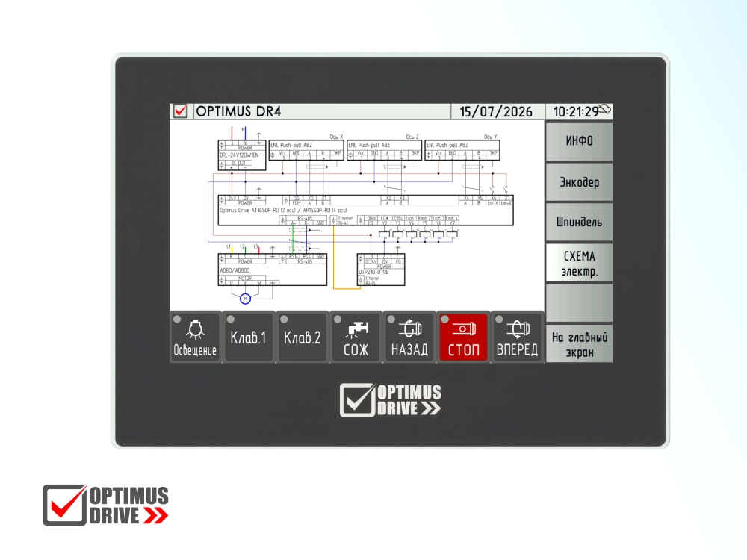Click the Ось X axis label
This screenshot has width=747, height=560.
336,137
